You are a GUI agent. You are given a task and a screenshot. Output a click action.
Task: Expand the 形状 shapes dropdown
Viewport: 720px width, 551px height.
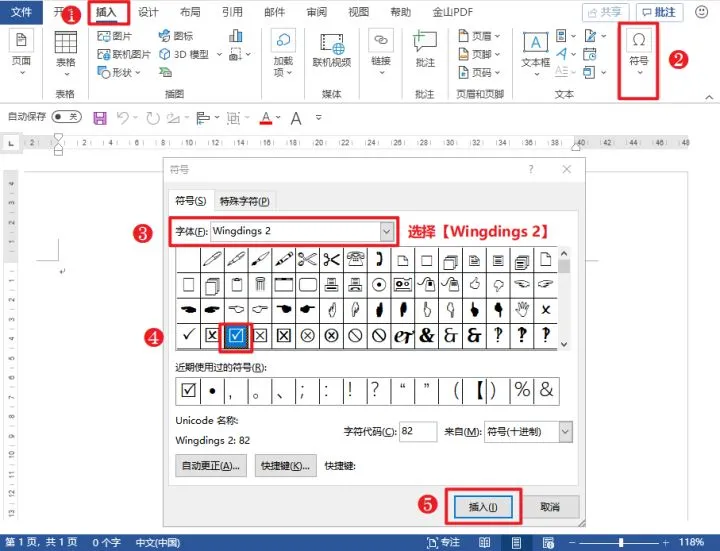pos(118,72)
